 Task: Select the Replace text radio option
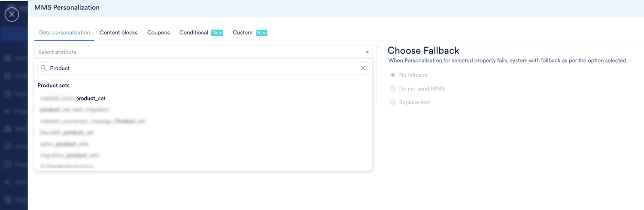pos(392,102)
